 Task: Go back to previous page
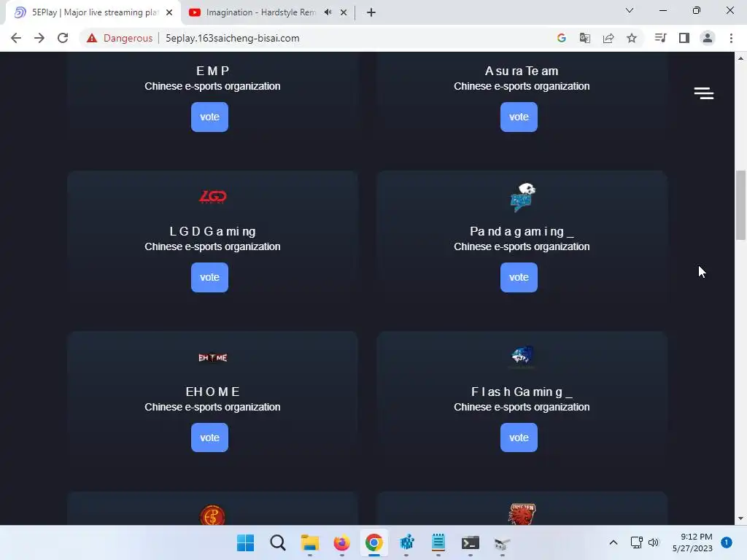16,38
